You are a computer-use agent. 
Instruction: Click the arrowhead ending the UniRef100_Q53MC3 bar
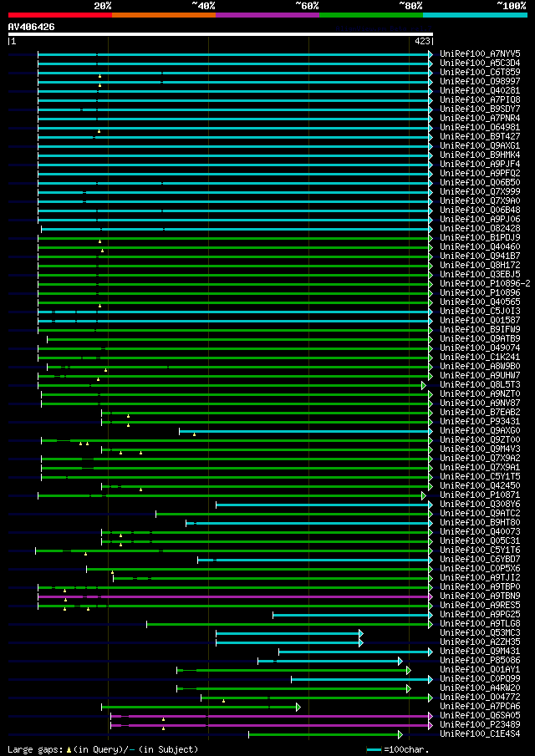tap(361, 633)
